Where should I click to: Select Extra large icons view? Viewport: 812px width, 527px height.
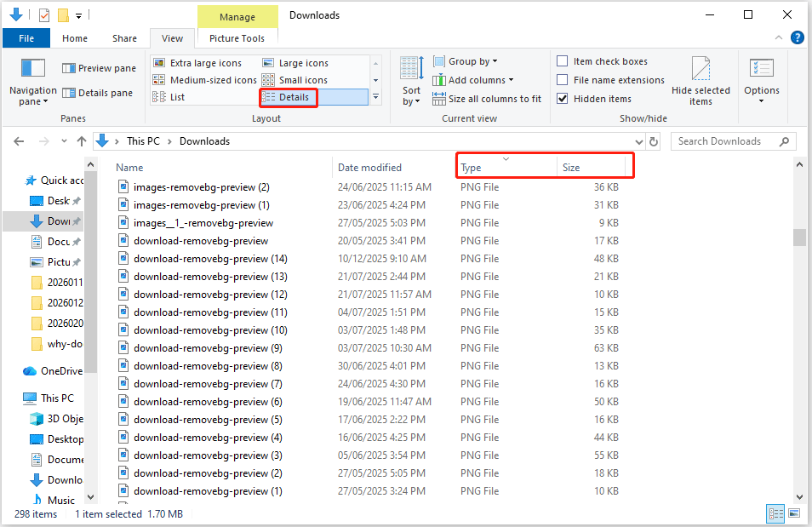click(x=208, y=62)
